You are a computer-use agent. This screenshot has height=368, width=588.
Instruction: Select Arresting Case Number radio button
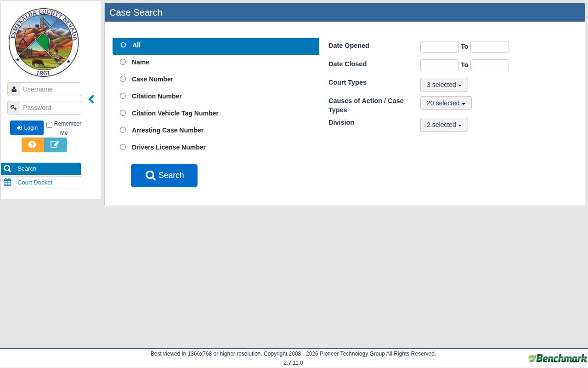click(x=123, y=130)
